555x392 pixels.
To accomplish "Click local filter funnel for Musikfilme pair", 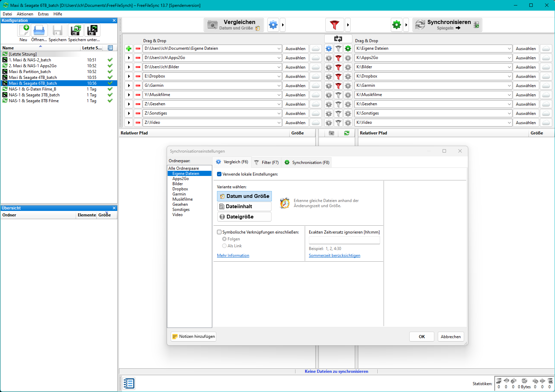I will pyautogui.click(x=338, y=95).
